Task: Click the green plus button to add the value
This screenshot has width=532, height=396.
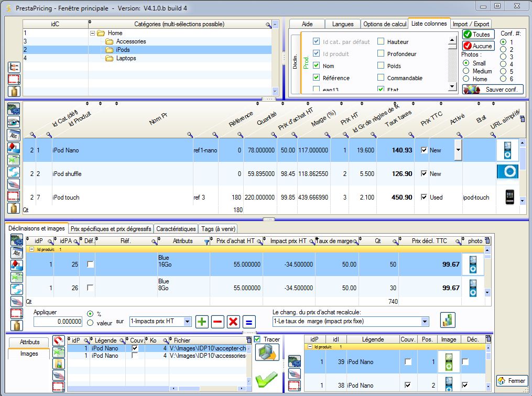Action: click(x=202, y=322)
